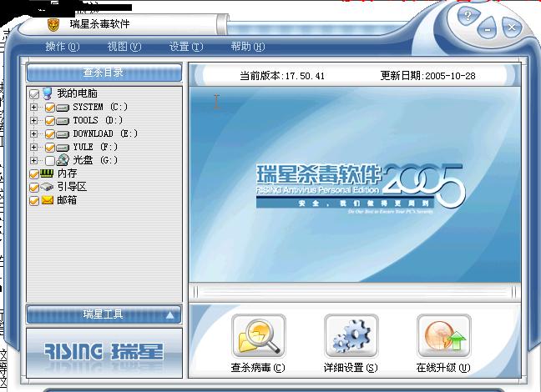Click the 瑞星工具 panel header

point(104,314)
